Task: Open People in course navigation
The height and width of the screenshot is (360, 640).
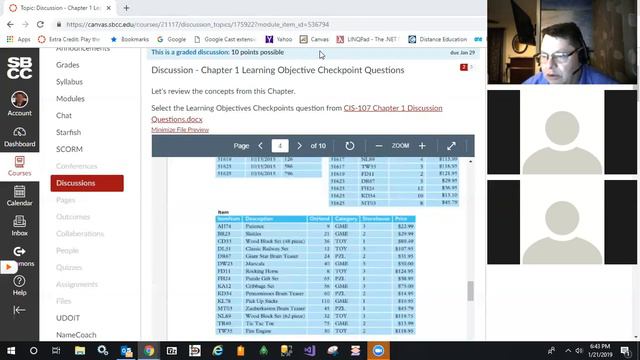Action: point(67,251)
